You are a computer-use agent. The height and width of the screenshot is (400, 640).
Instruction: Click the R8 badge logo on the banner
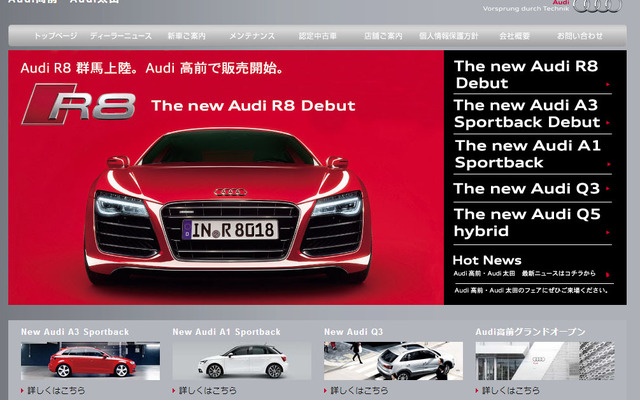pos(78,104)
